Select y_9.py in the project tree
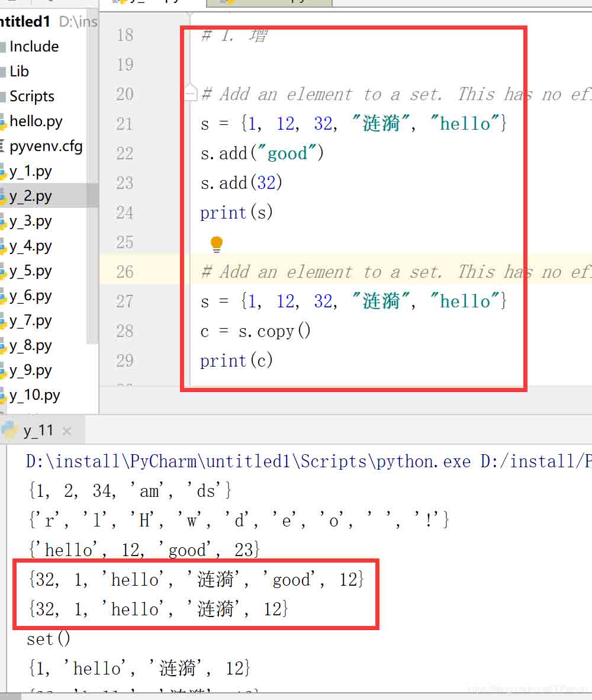Viewport: 592px width, 700px height. 30,370
